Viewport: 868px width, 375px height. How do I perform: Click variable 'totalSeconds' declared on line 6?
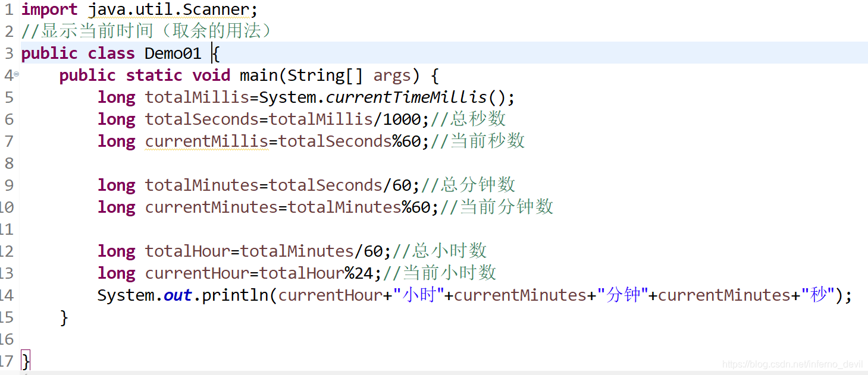tap(202, 119)
